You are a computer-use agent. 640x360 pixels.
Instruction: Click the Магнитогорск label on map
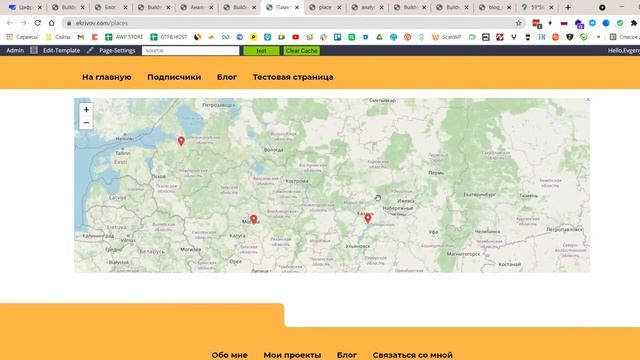click(x=463, y=254)
